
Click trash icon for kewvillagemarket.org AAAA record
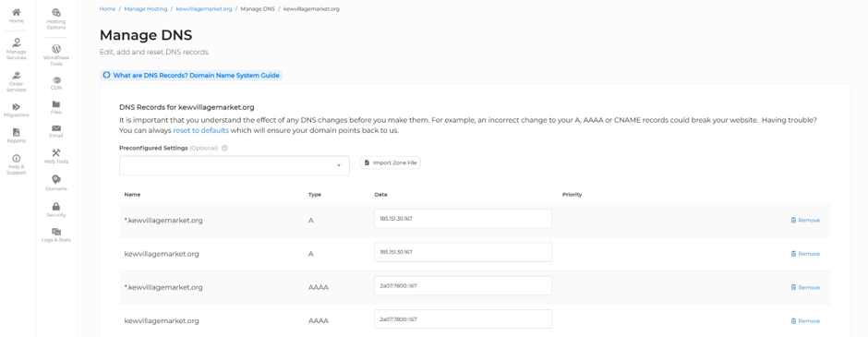tap(793, 321)
